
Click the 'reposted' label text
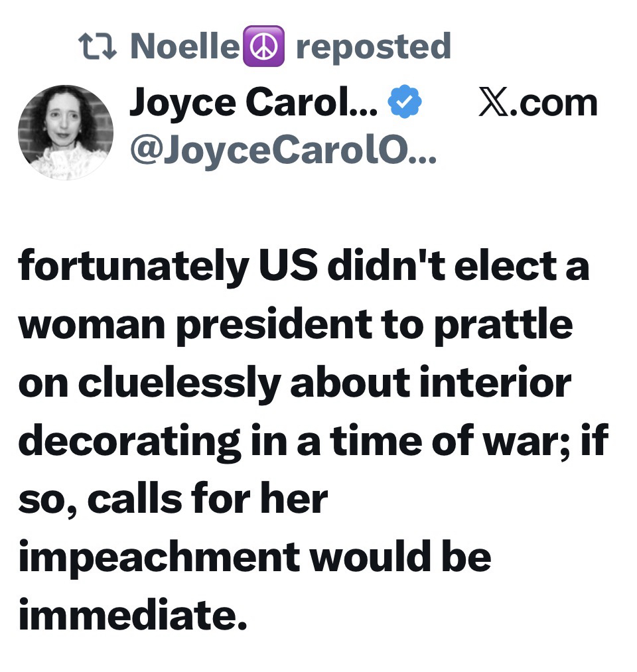(x=373, y=47)
